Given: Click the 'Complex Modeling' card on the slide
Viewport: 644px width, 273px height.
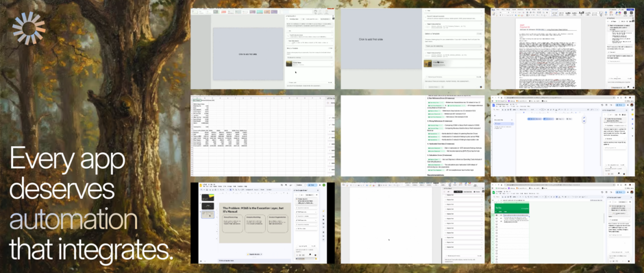Looking at the screenshot, I should point(255,224).
